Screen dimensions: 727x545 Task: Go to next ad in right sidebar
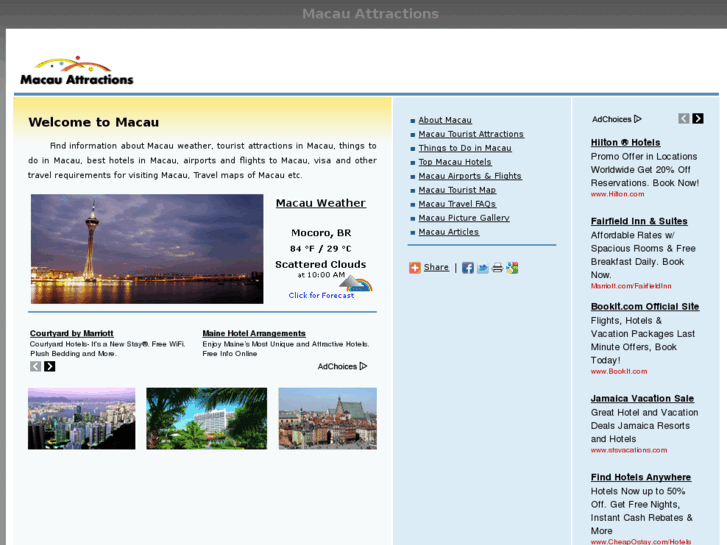tap(698, 119)
